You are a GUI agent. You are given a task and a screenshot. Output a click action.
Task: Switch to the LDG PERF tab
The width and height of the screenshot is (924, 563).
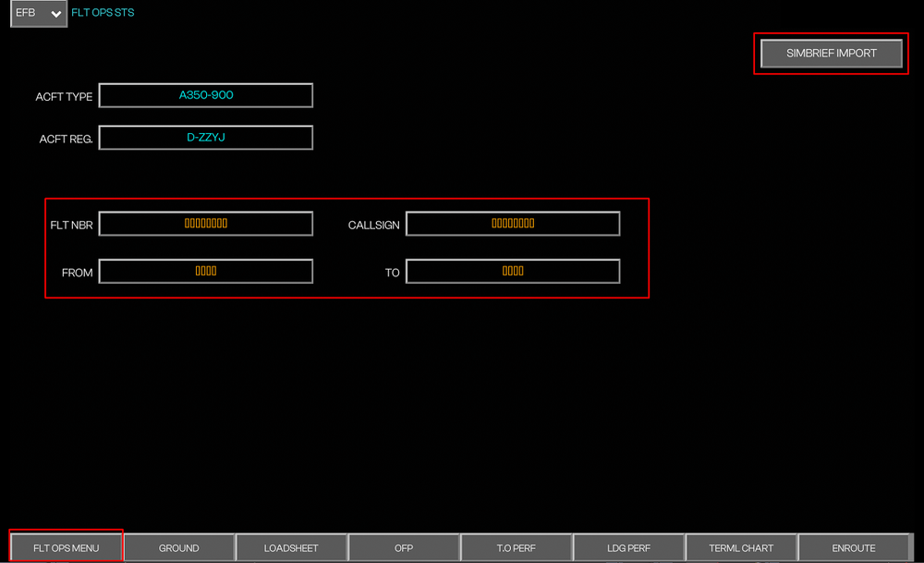[x=628, y=547]
